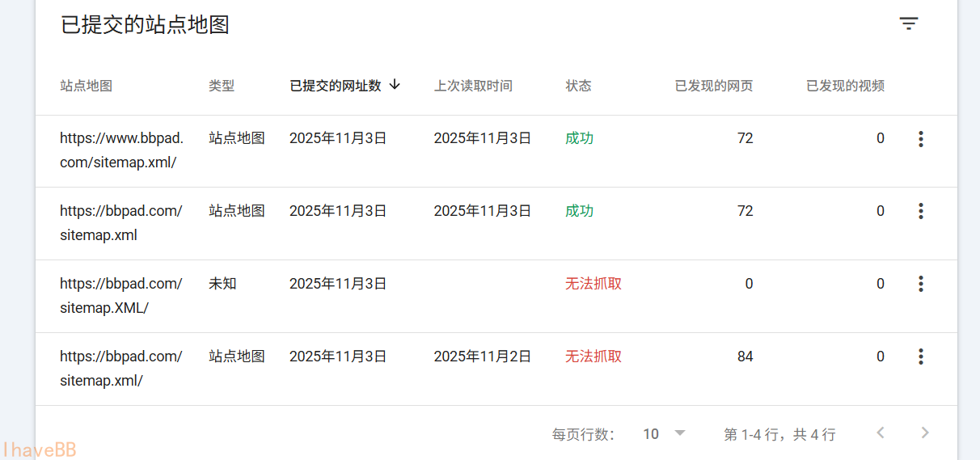Click the 成功 status of the www.bbpad.com row
The height and width of the screenshot is (460, 980).
579,139
